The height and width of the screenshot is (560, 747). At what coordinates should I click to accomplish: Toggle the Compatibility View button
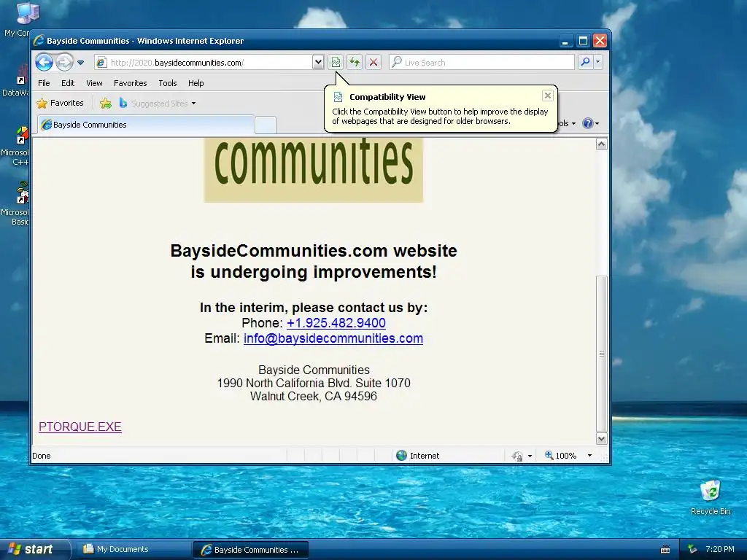click(x=336, y=63)
